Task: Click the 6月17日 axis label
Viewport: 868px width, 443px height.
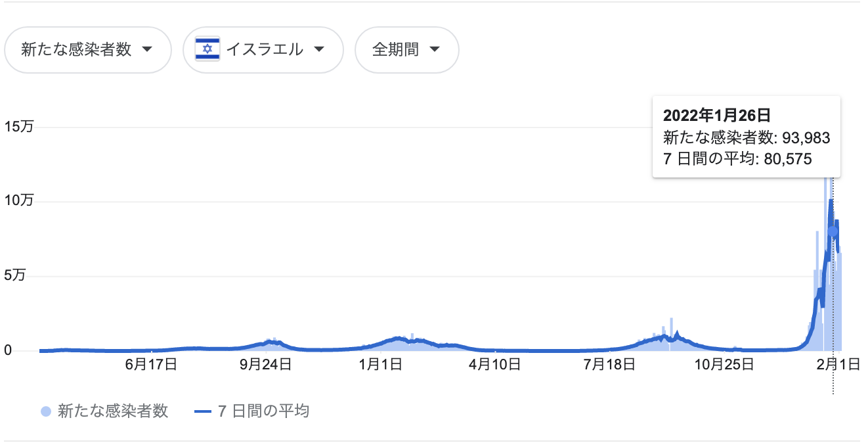Action: pyautogui.click(x=152, y=364)
